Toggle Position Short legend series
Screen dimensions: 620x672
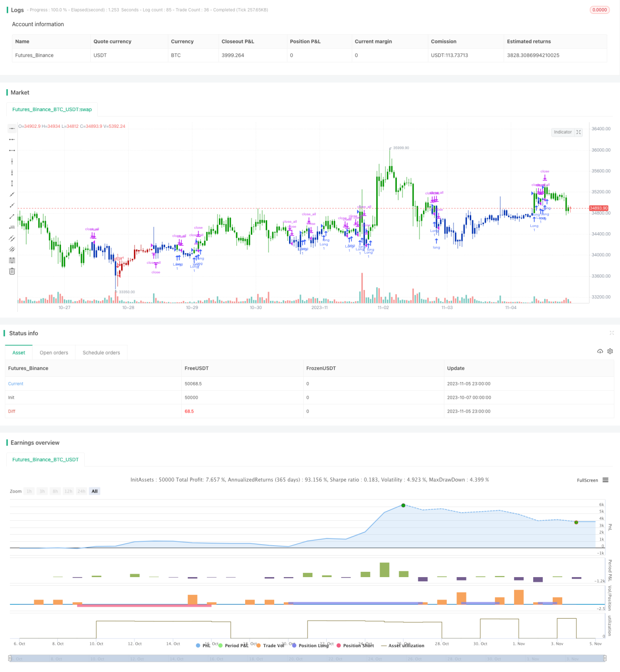point(355,645)
